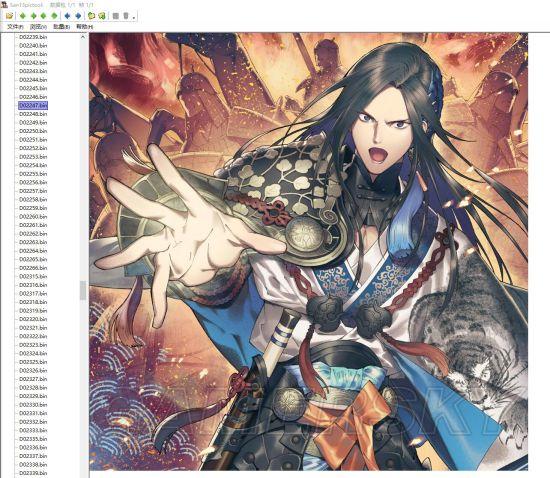Click the character artwork preview image
The width and height of the screenshot is (550, 478).
[x=309, y=251]
